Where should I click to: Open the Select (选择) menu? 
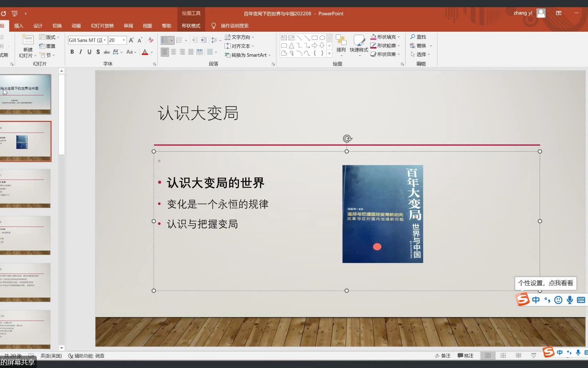(420, 54)
